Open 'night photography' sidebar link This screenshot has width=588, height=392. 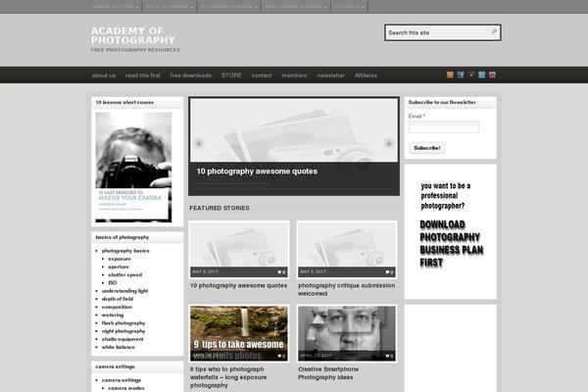point(123,331)
